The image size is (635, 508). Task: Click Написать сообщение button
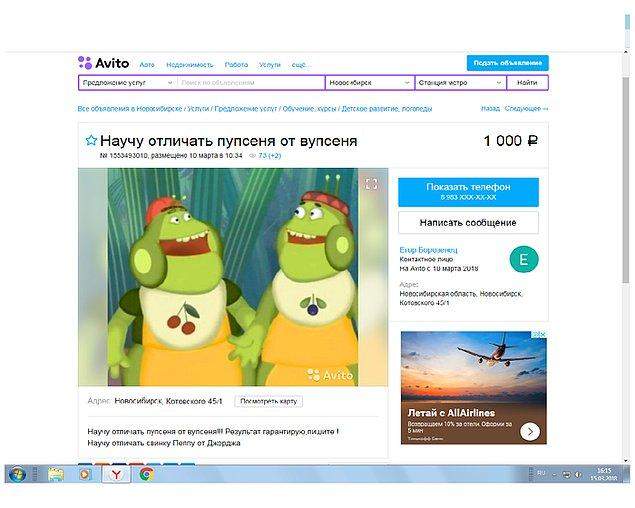[468, 222]
